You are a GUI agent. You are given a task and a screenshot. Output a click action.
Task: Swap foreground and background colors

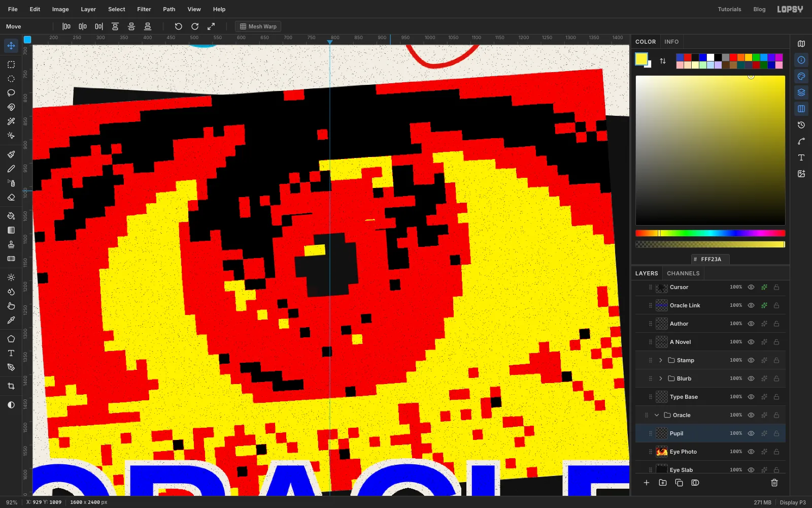[x=663, y=61]
